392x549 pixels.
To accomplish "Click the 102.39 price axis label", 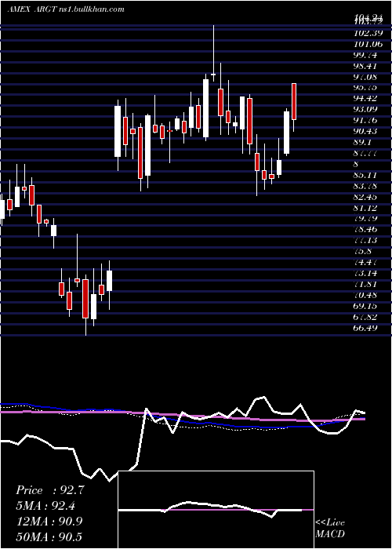I will coord(368,32).
